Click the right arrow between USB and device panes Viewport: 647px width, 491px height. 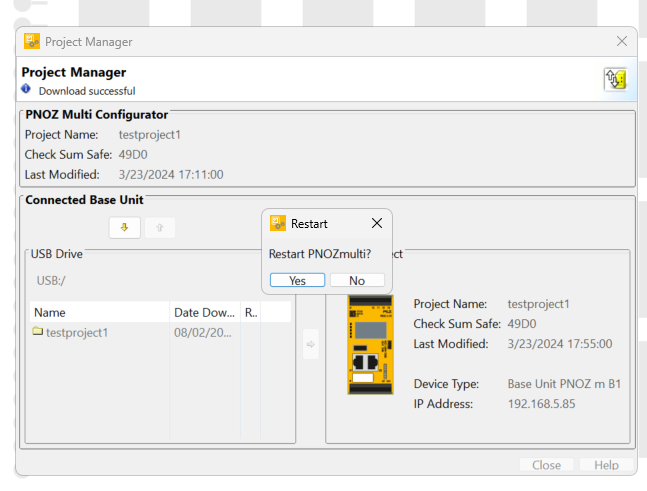(311, 344)
